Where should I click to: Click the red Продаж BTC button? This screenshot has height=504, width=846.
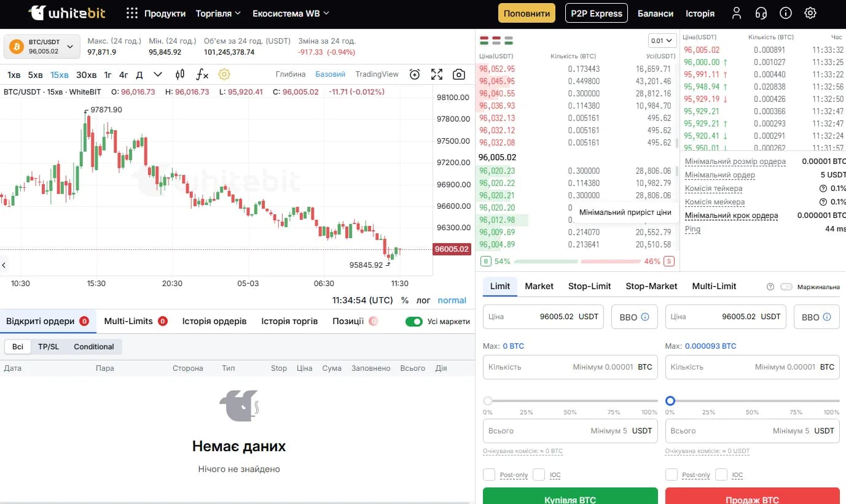tap(753, 496)
